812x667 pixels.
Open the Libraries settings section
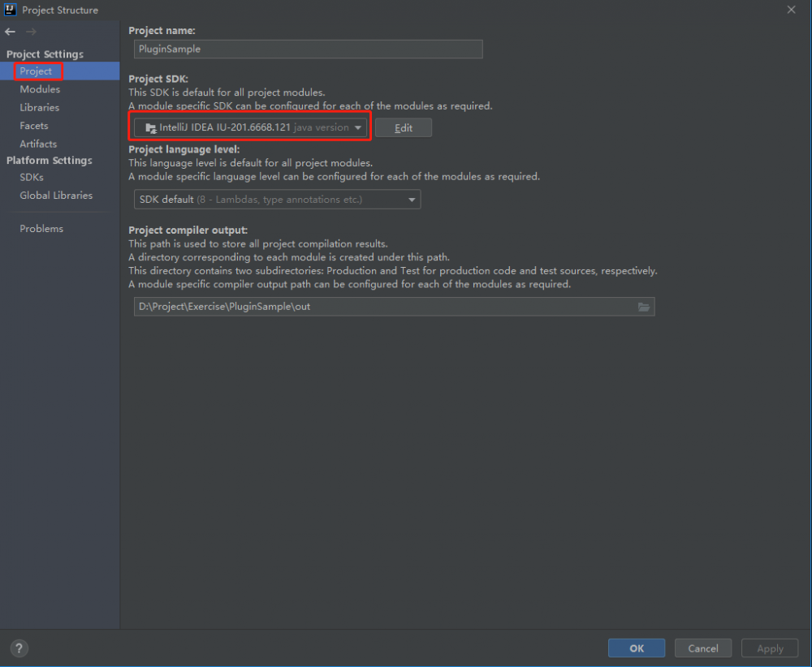point(39,107)
